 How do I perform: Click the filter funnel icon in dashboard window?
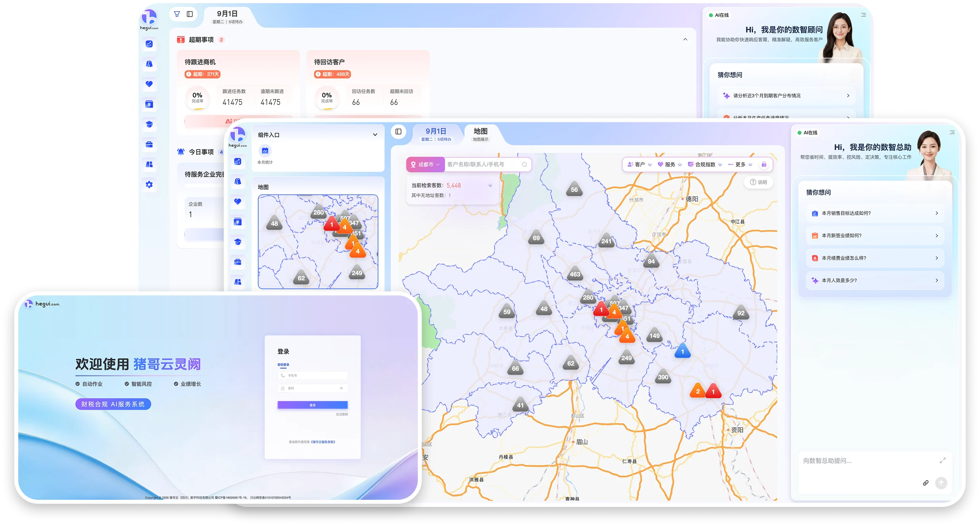(177, 14)
